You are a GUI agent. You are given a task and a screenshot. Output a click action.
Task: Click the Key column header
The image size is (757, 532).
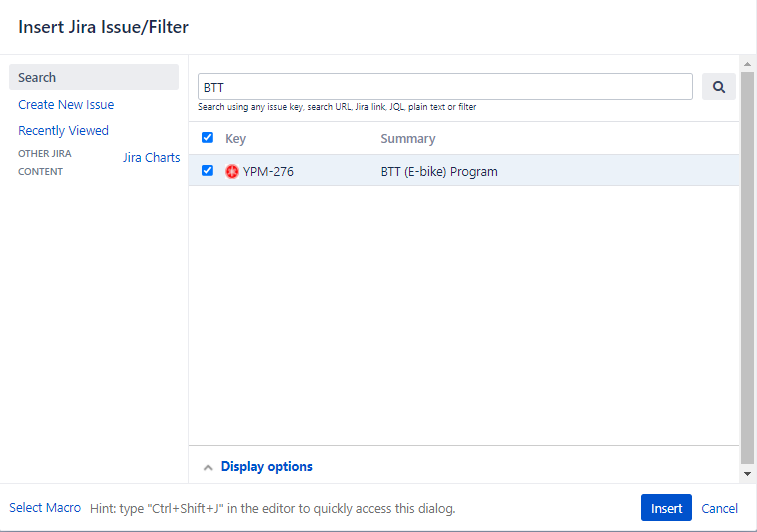click(236, 139)
